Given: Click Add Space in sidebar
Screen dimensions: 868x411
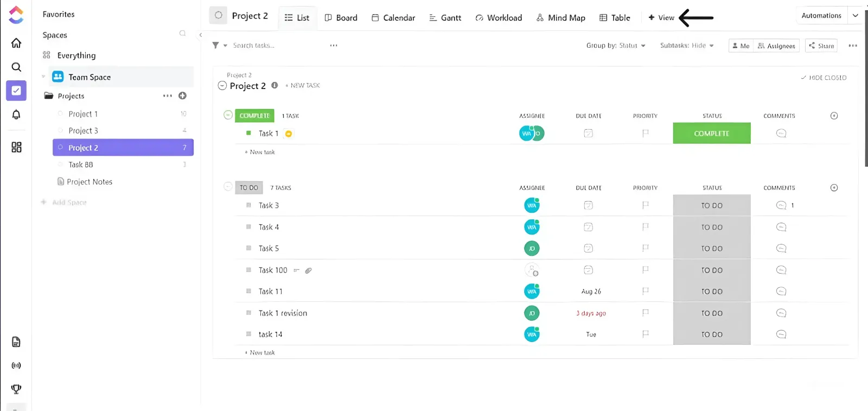Looking at the screenshot, I should 64,202.
